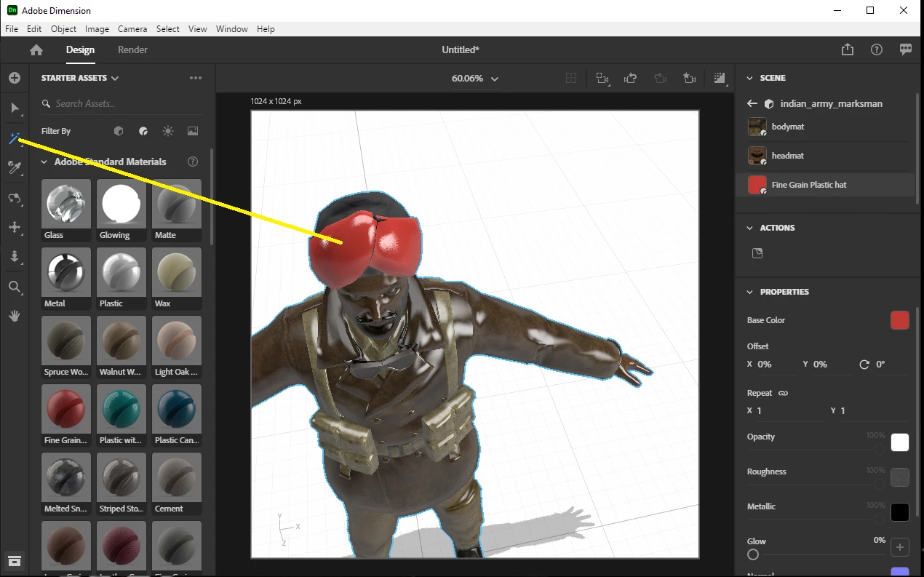Collapse the Adobe Standard Materials section
Screen dimensions: 924x577
44,162
